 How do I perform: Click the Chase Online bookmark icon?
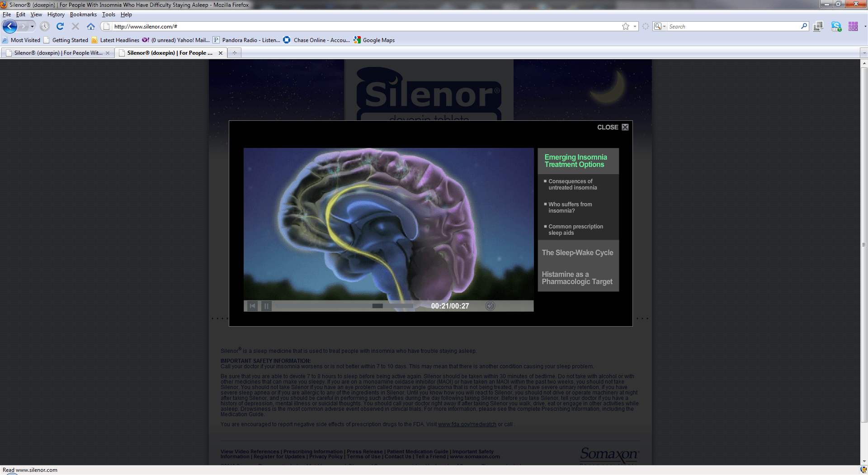tap(287, 40)
